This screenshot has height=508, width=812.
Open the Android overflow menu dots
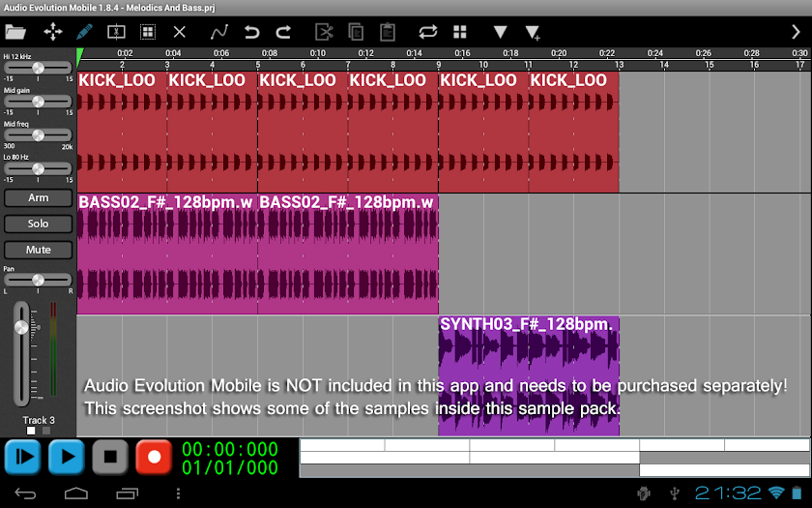pyautogui.click(x=178, y=493)
